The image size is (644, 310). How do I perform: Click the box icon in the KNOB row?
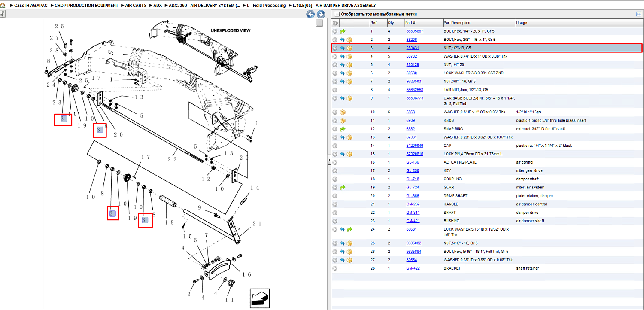[x=343, y=121]
